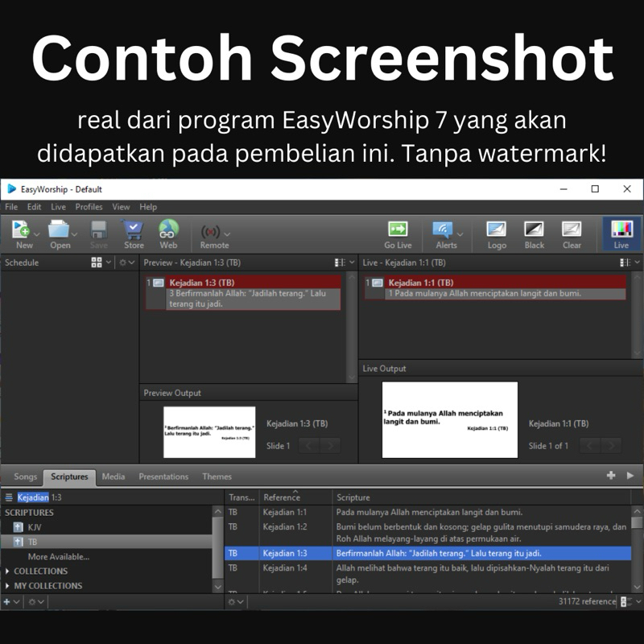Select the Kejadian 1:3 (TB) preview slide
The image size is (644, 644).
click(243, 293)
